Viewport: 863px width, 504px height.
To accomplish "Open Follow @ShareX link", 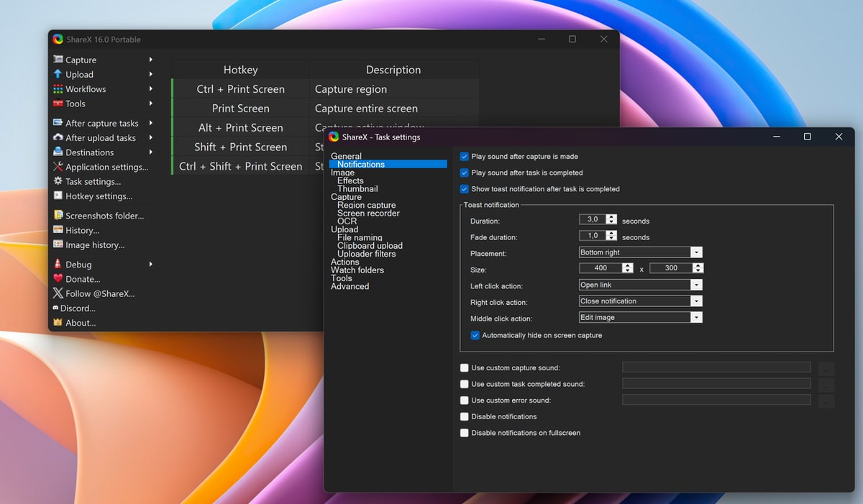I will pyautogui.click(x=100, y=293).
